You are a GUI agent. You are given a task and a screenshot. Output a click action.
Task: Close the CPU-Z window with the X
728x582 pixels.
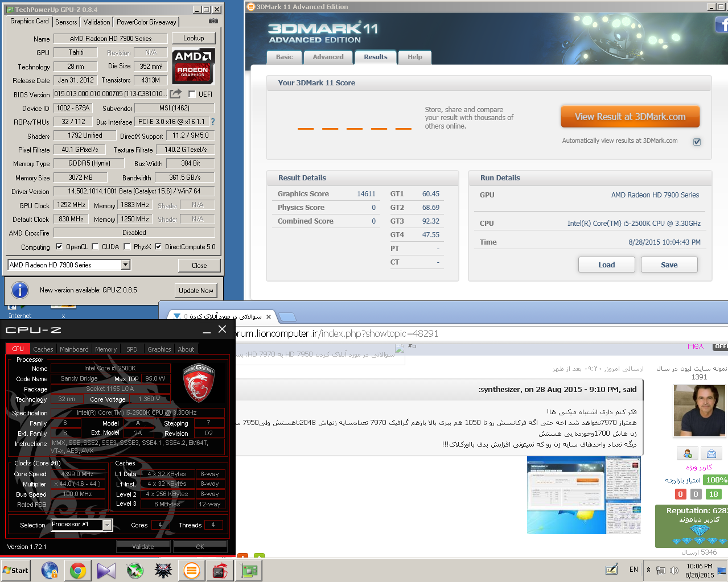click(x=223, y=329)
